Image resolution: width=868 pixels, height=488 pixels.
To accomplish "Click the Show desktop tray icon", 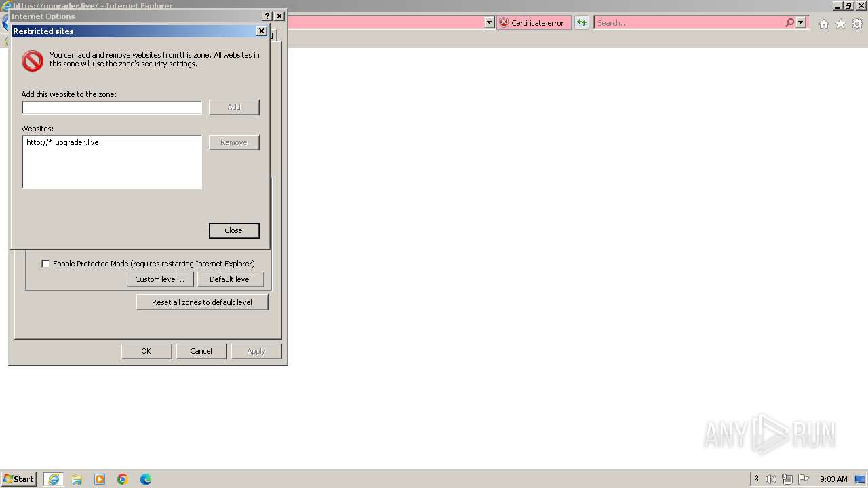I will coord(860,479).
